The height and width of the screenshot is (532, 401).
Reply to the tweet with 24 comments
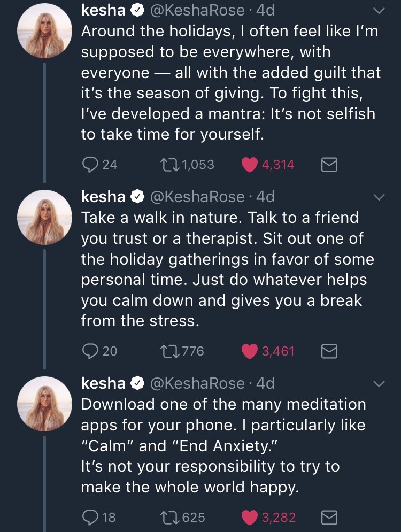tap(89, 165)
